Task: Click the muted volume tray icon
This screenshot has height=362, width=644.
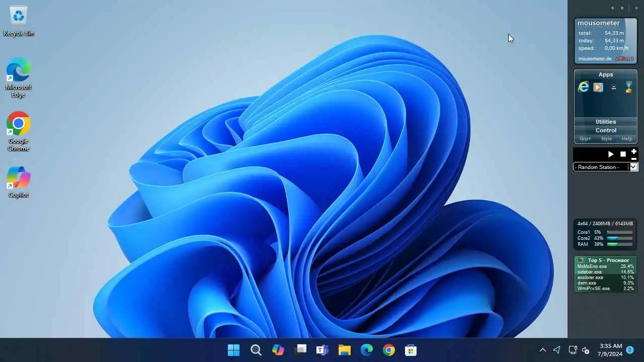Action: [x=586, y=350]
